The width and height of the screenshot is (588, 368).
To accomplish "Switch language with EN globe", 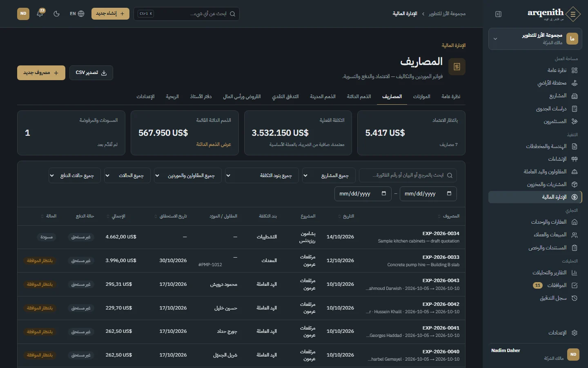I will 77,13.
